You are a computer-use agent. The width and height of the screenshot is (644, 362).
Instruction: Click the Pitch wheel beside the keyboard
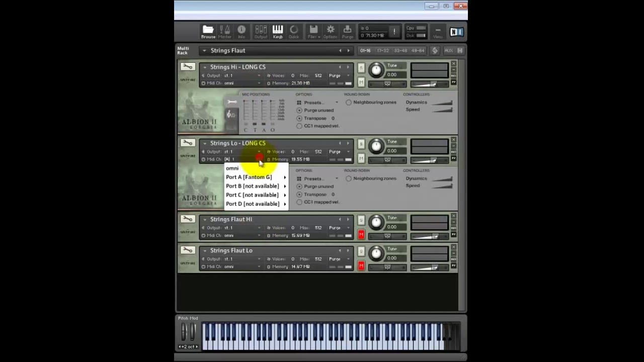[184, 332]
